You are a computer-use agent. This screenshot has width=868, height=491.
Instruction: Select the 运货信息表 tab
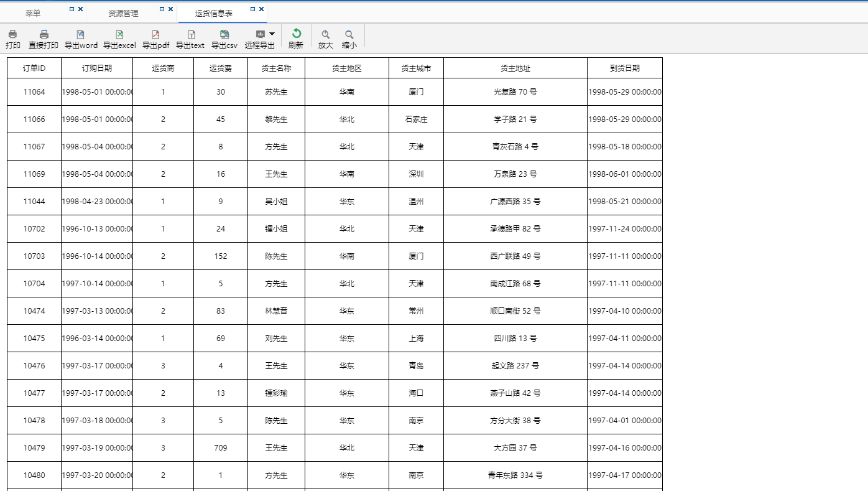click(x=213, y=13)
